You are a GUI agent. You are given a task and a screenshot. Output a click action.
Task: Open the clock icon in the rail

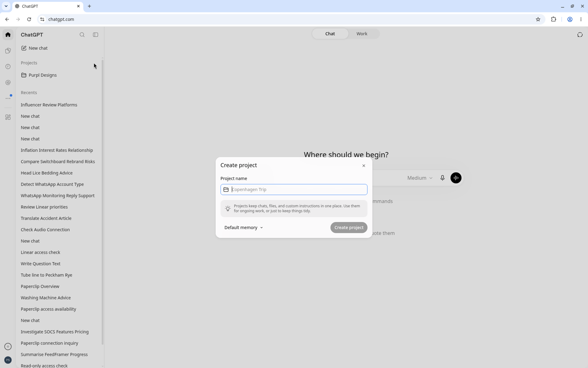(8, 67)
